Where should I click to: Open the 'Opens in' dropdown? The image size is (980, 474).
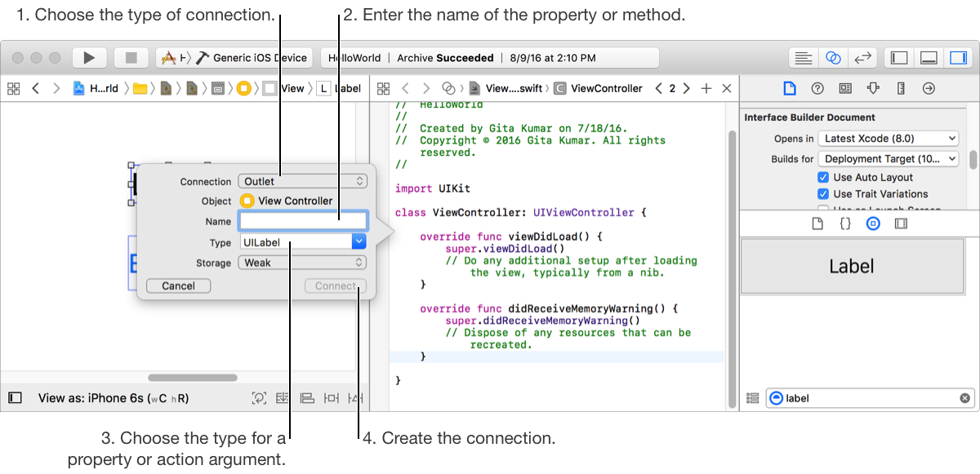(889, 139)
